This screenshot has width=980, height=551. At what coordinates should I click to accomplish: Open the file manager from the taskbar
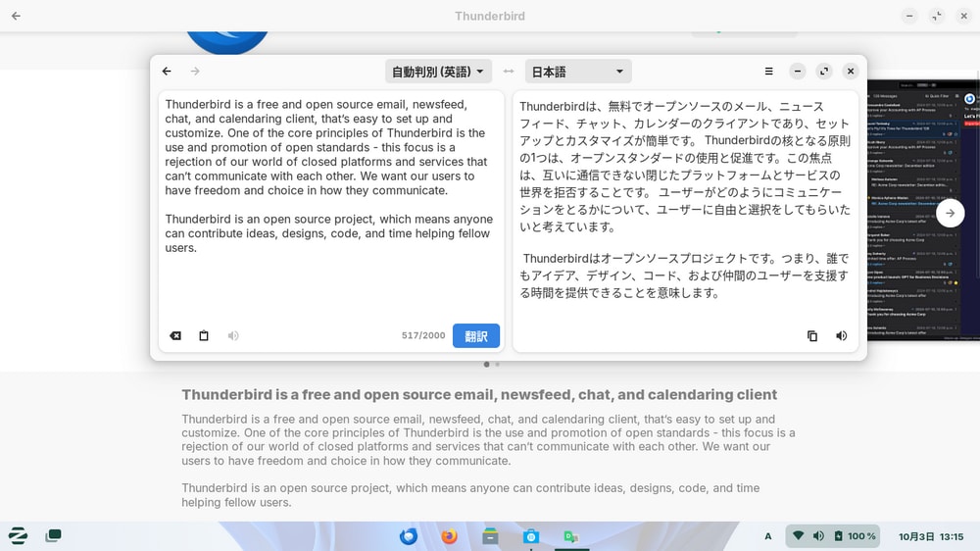pos(490,536)
